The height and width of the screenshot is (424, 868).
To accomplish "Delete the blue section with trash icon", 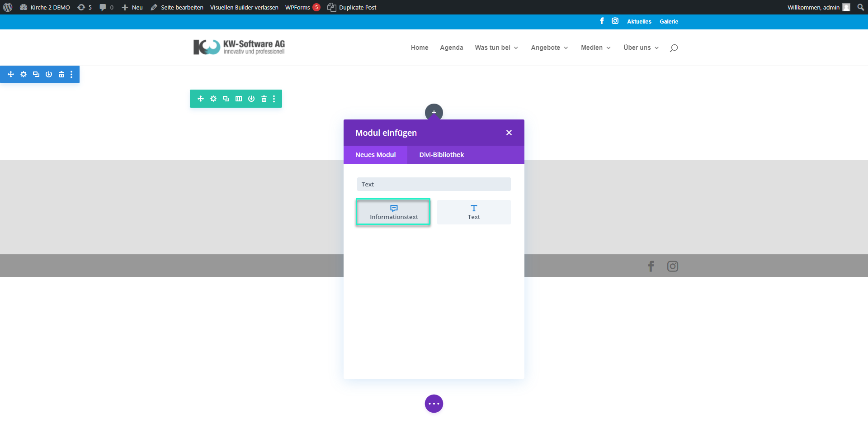I will (61, 74).
